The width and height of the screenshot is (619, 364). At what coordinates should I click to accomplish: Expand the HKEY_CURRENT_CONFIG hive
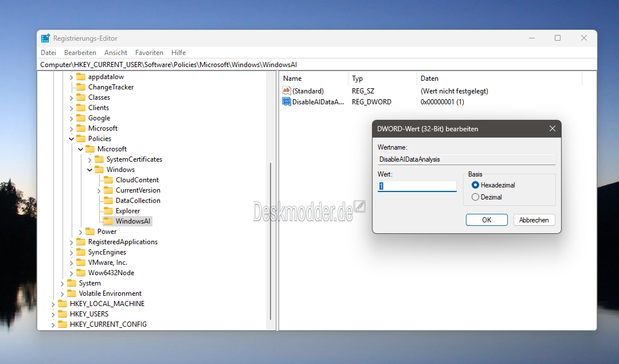tap(53, 324)
